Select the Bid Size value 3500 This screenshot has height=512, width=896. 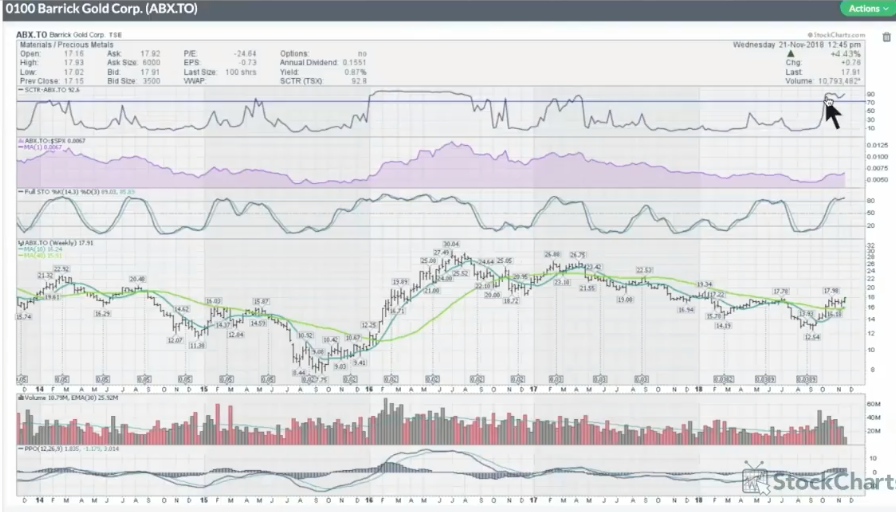151,81
